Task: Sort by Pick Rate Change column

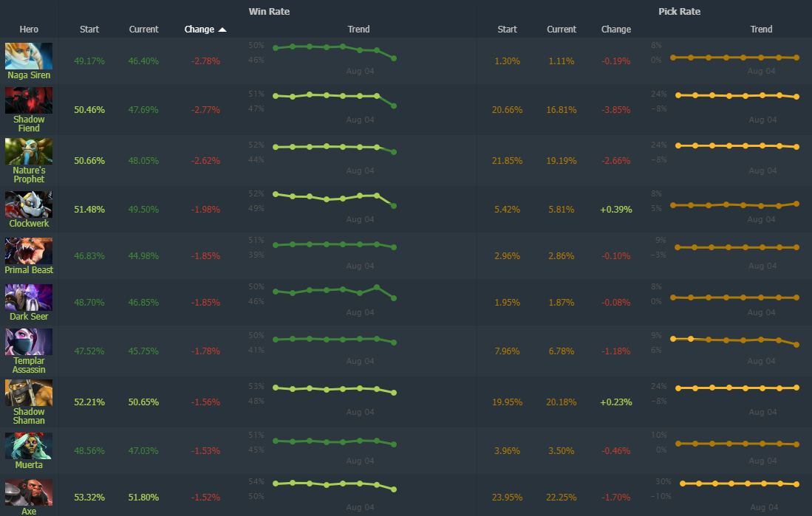Action: [x=615, y=30]
